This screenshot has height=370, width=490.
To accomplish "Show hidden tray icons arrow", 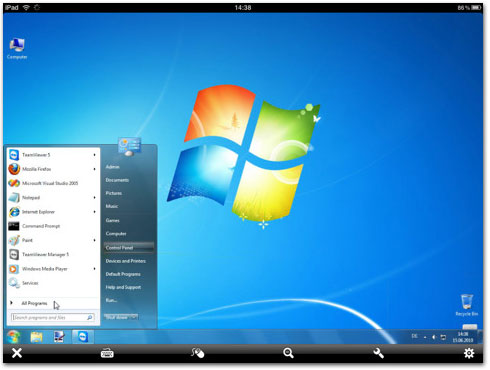I will point(425,337).
